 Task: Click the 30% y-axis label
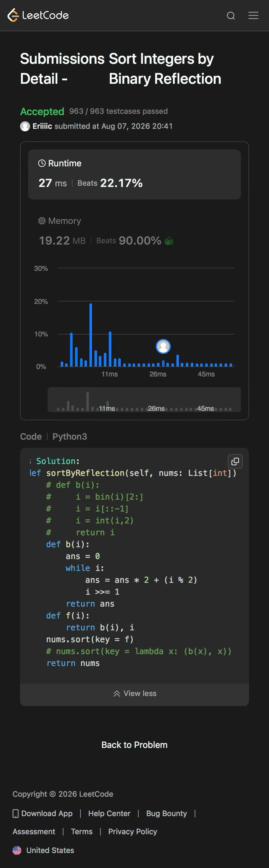41,269
